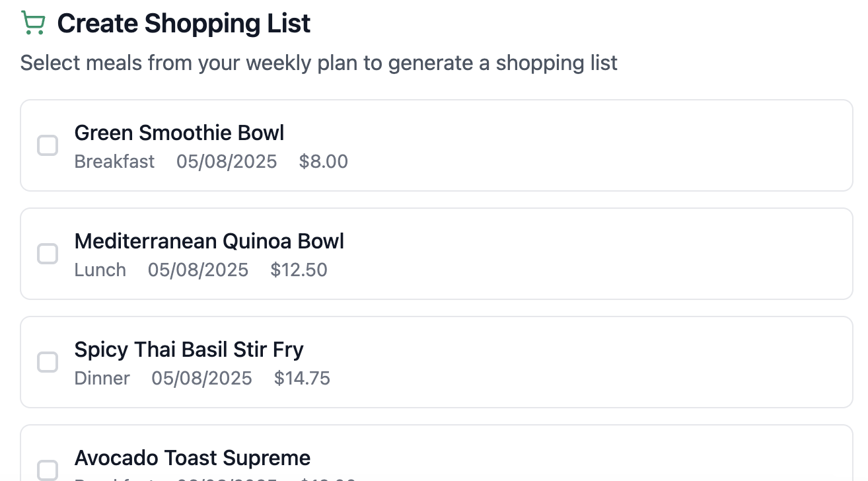Click the date on the Mediterranean Quinoa Bowl card
Image resolution: width=868 pixels, height=481 pixels.
tap(198, 270)
